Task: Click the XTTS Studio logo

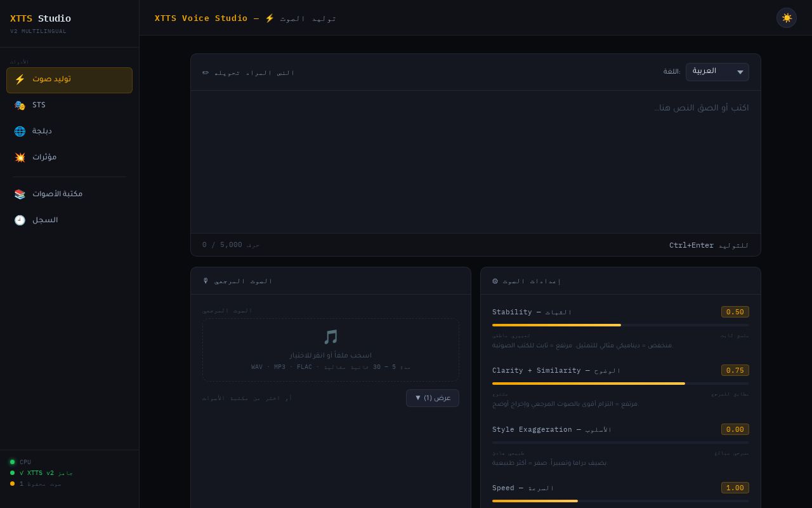Action: (x=41, y=19)
